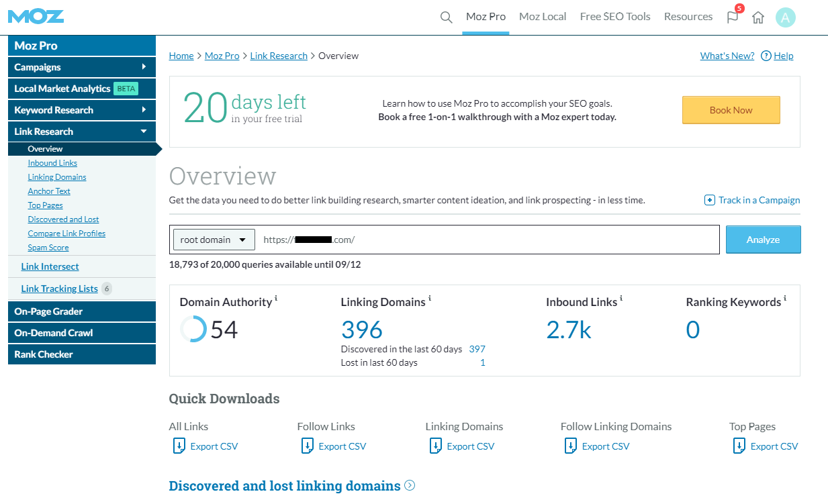828x504 pixels.
Task: Open Free SEO Tools menu
Action: pyautogui.click(x=615, y=17)
